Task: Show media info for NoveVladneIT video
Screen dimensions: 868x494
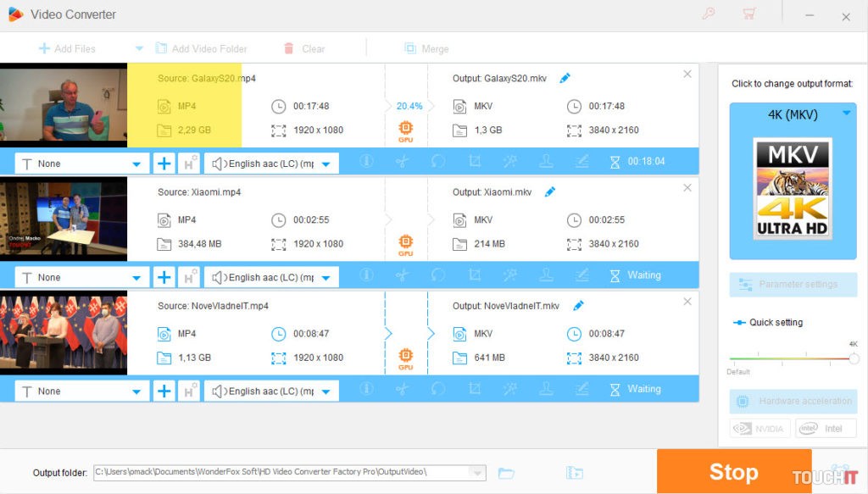Action: (x=366, y=389)
